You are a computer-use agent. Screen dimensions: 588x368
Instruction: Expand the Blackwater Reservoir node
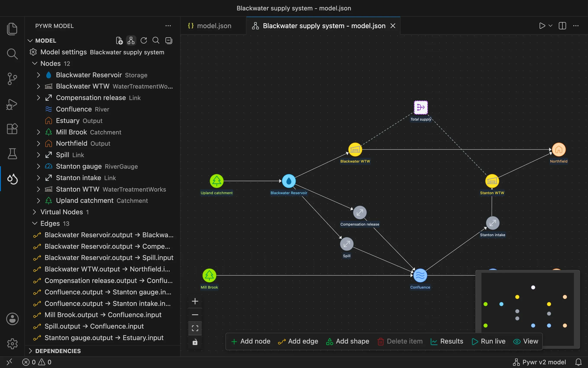click(38, 75)
